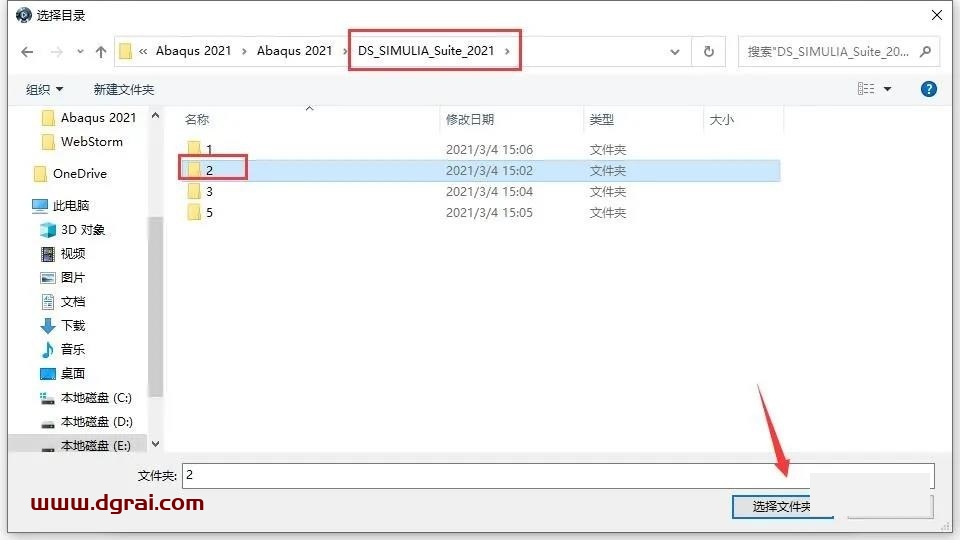Screen dimensions: 960x540
Task: Open address bar history dropdown
Action: click(675, 51)
